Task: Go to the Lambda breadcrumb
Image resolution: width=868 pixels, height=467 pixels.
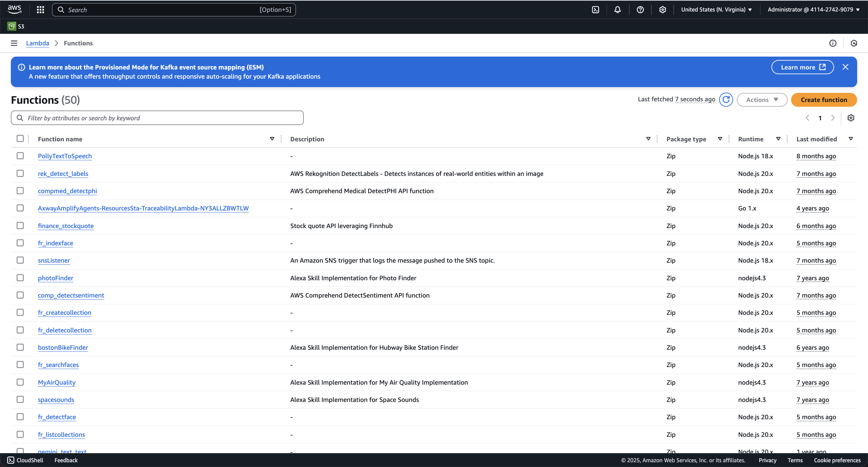Action: tap(37, 43)
